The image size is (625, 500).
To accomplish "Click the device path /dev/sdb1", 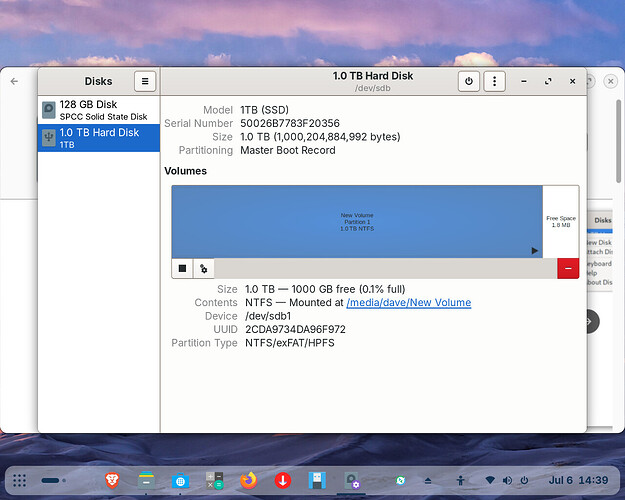I will click(268, 316).
